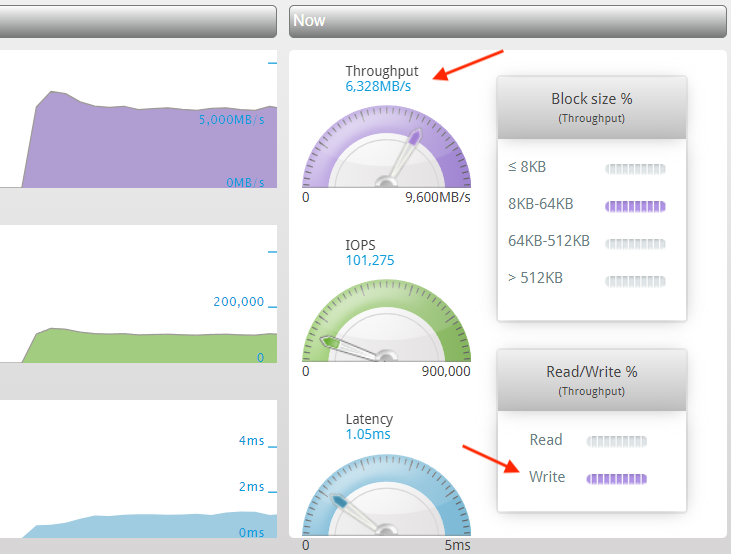Click the 5ms gauge maximum label
This screenshot has height=554, width=731.
pos(457,545)
